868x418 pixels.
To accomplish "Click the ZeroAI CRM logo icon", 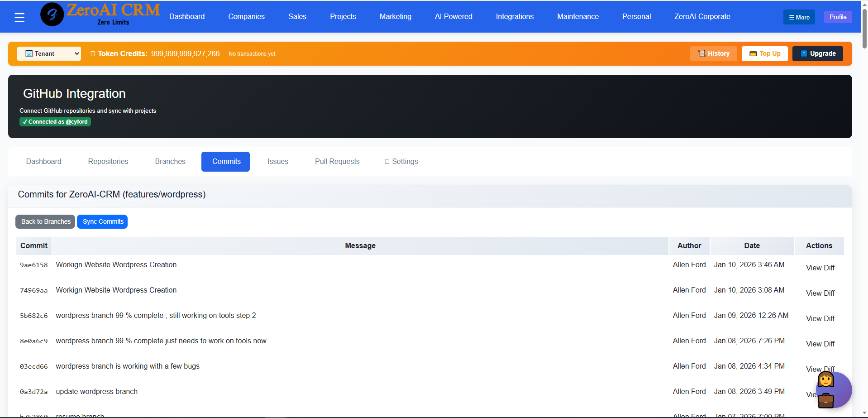I will click(x=52, y=14).
